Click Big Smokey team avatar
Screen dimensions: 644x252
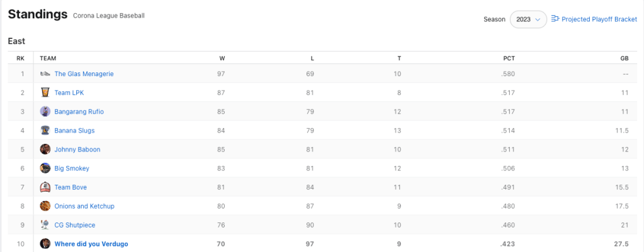coord(45,168)
